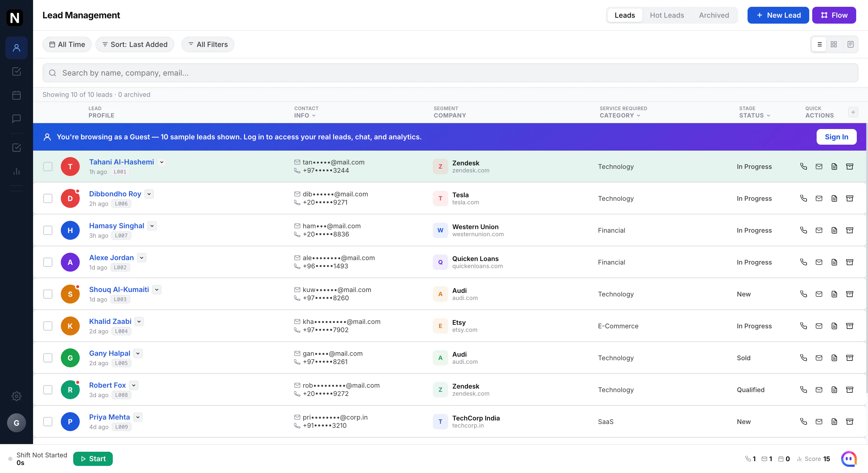Open Sort: Last Added dropdown
This screenshot has height=473, width=868.
click(x=135, y=45)
